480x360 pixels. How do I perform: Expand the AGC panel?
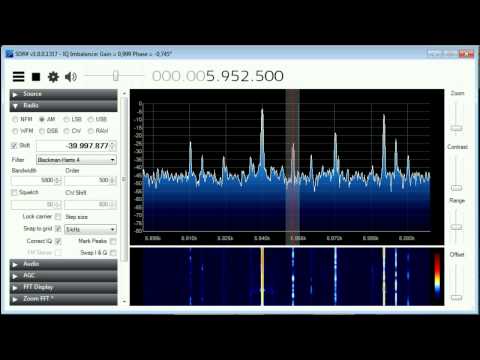tap(63, 276)
